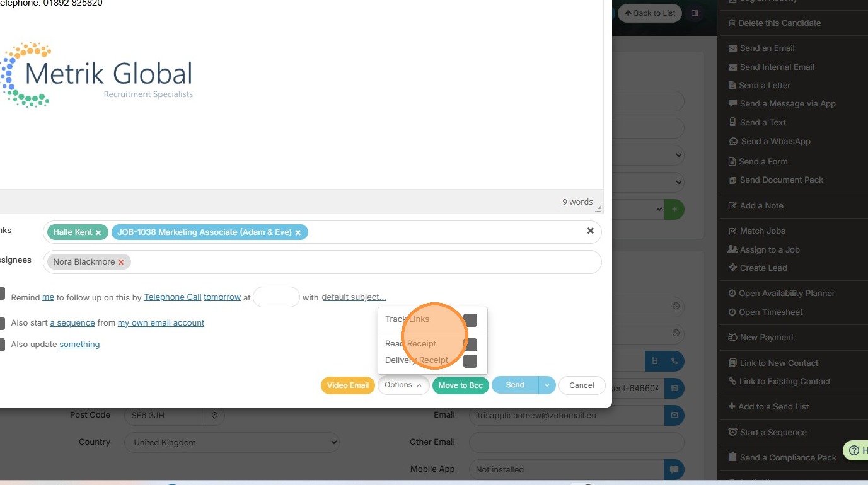868x485 pixels.
Task: Click the Delete this Candidate trash icon
Action: point(732,23)
